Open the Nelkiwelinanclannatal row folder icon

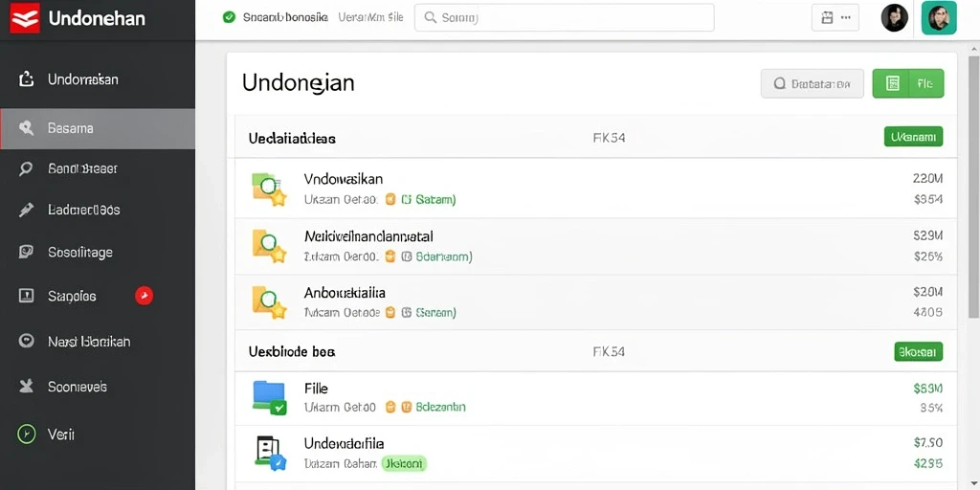269,246
